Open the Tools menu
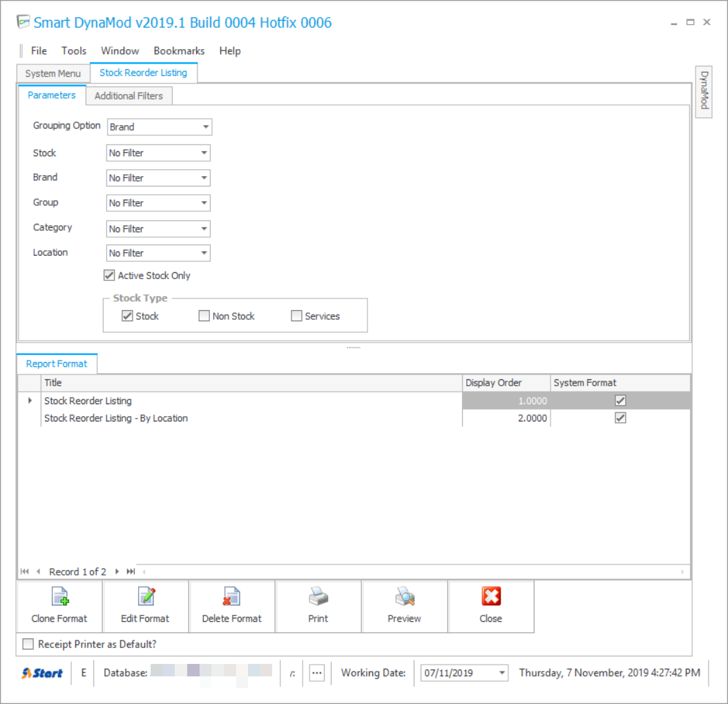Viewport: 728px width, 704px height. coord(74,50)
